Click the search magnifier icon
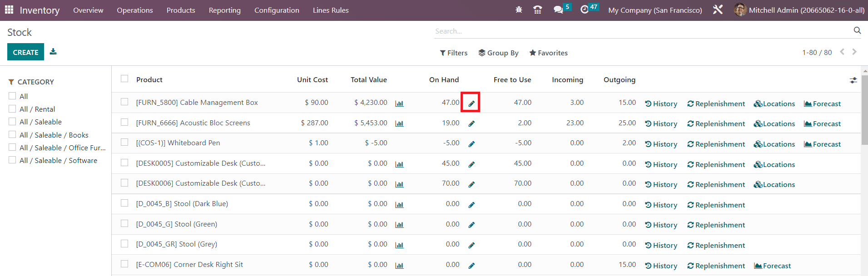 tap(857, 30)
